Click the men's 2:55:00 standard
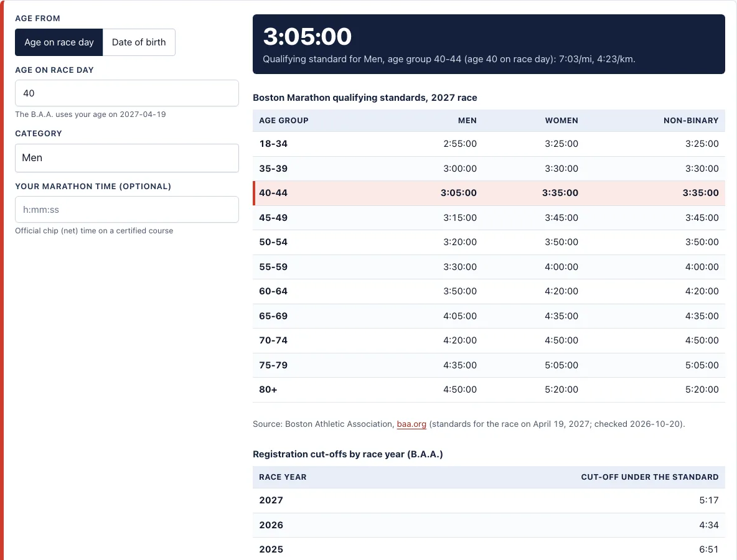Image resolution: width=737 pixels, height=560 pixels. click(x=459, y=144)
